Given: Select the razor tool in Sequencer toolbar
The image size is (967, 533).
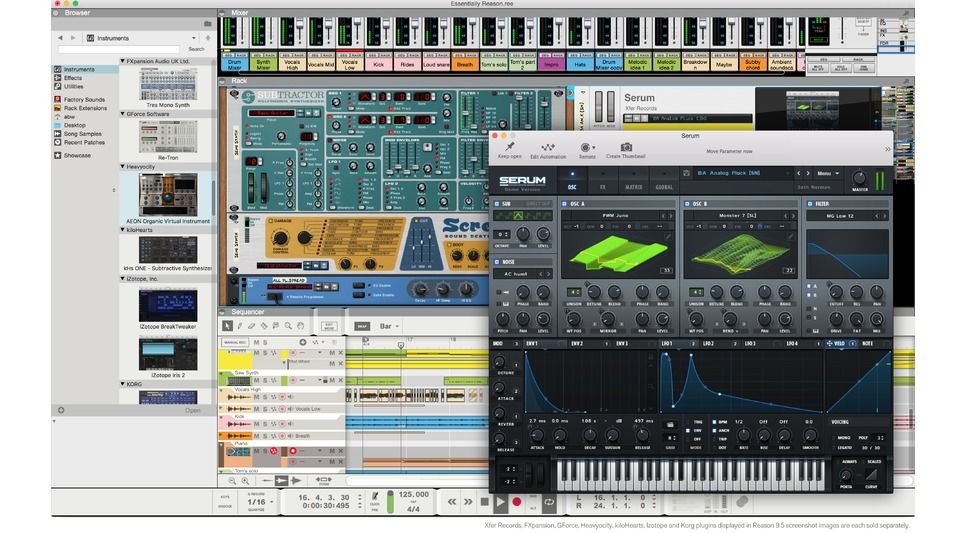Looking at the screenshot, I should [264, 326].
